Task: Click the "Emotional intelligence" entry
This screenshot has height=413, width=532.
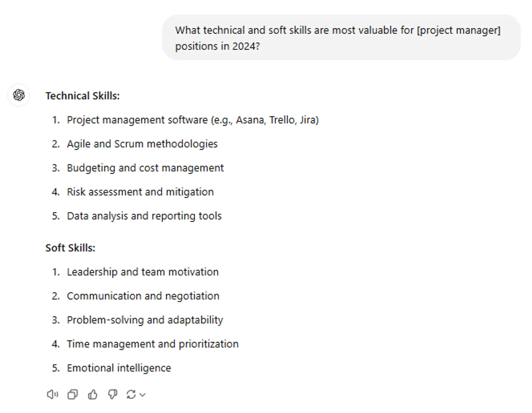Action: point(119,368)
